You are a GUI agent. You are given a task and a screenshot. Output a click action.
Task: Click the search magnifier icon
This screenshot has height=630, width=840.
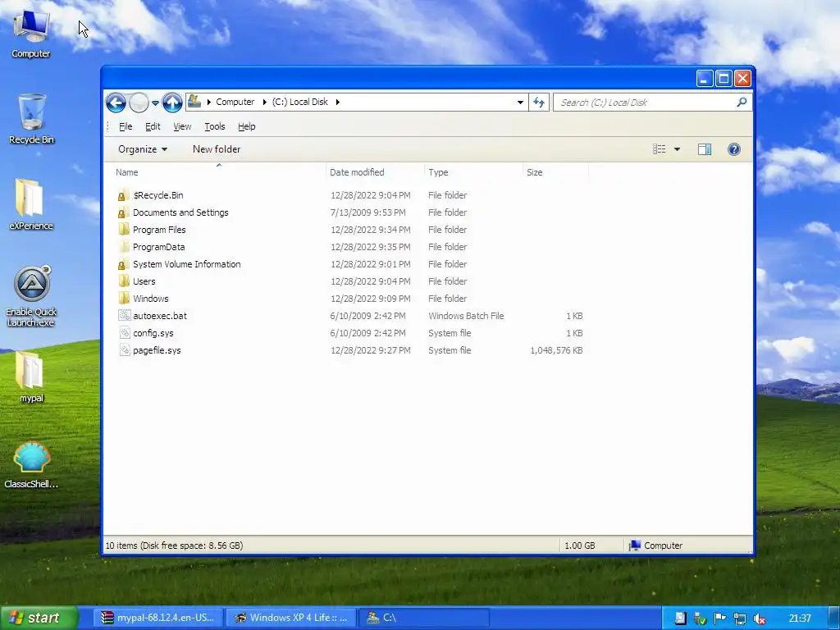(x=742, y=102)
